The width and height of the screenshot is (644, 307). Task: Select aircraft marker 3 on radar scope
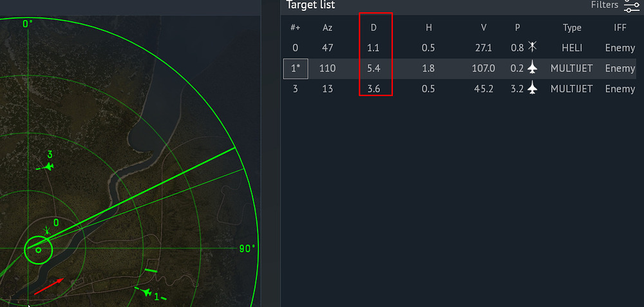coord(46,166)
